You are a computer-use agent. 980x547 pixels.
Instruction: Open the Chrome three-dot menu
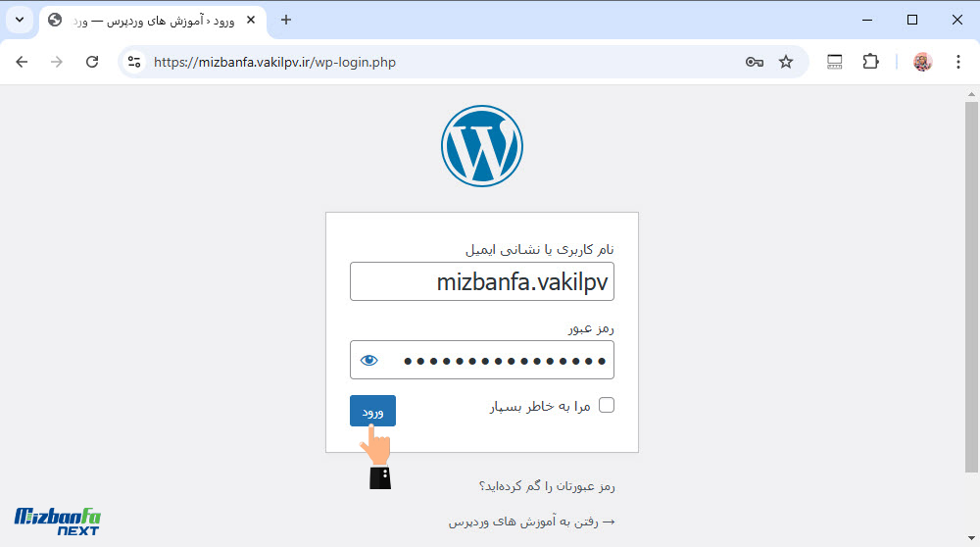coord(958,62)
